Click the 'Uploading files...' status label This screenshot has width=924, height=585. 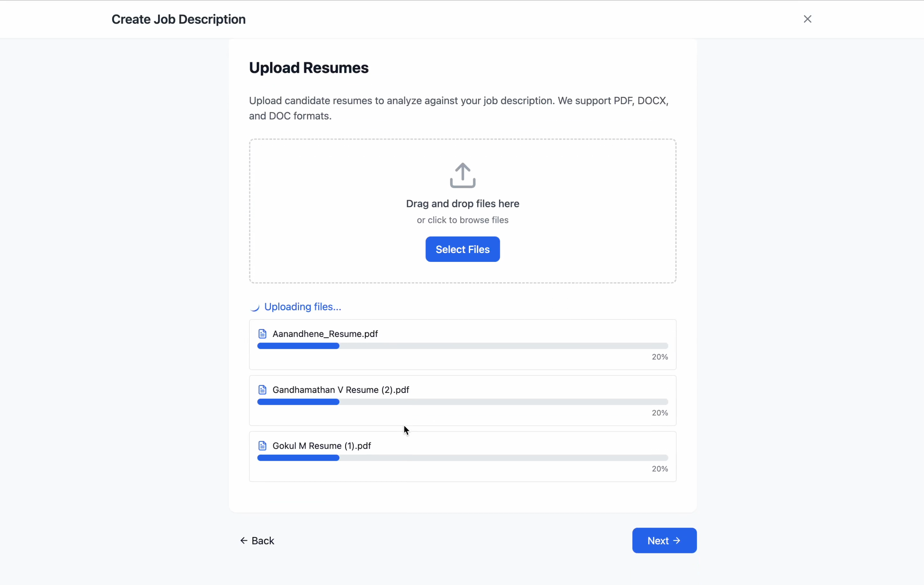coord(302,307)
